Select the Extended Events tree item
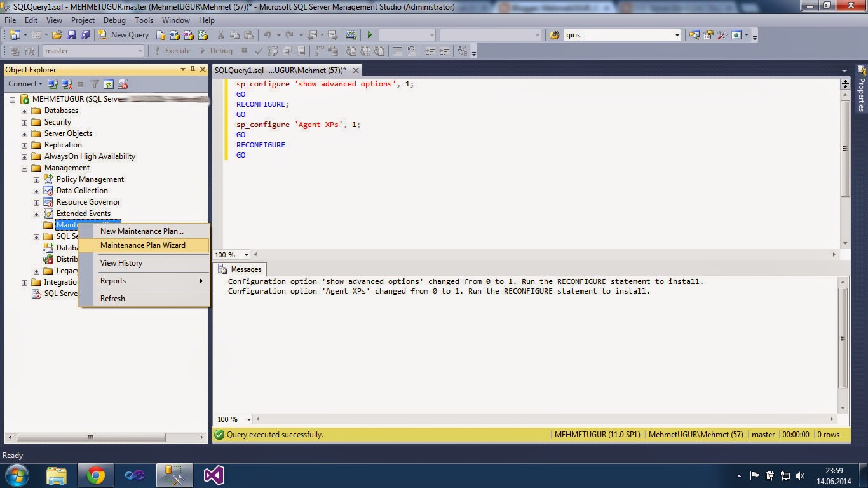 pyautogui.click(x=83, y=213)
